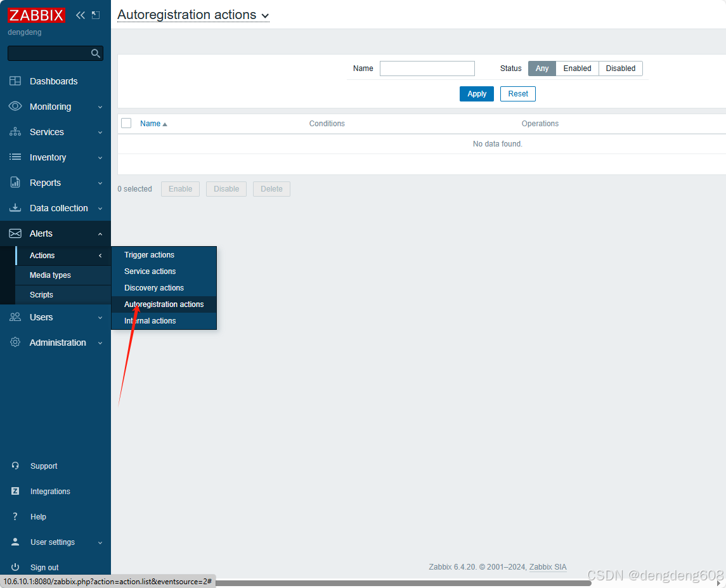The width and height of the screenshot is (726, 588).
Task: Click the Sign out power icon
Action: tap(15, 567)
